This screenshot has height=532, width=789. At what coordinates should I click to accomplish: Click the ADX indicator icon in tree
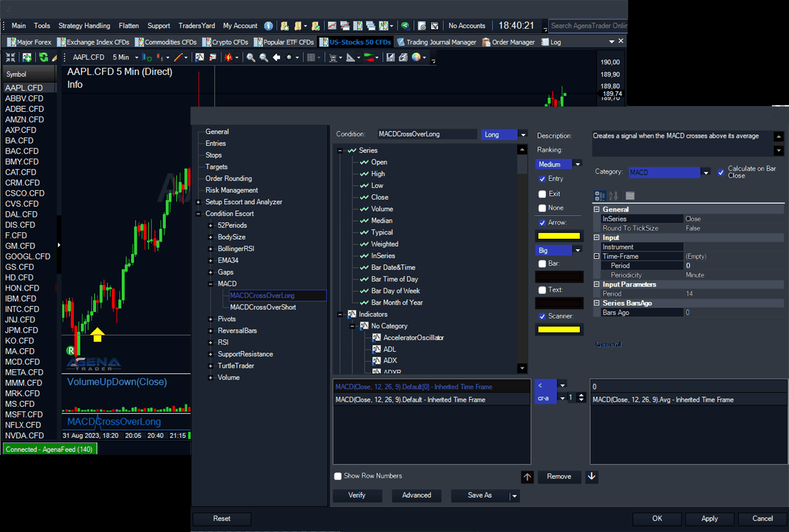[x=377, y=360]
